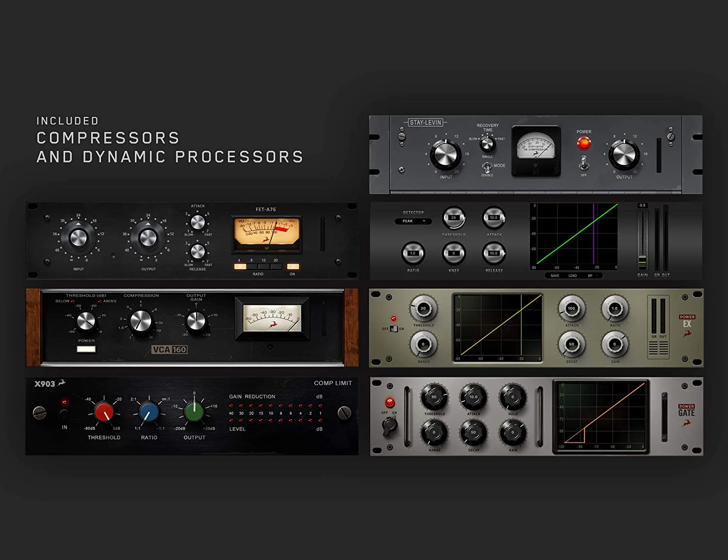Viewport: 728px width, 560px height.
Task: Open the Detector PEAK dropdown
Action: pyautogui.click(x=413, y=221)
